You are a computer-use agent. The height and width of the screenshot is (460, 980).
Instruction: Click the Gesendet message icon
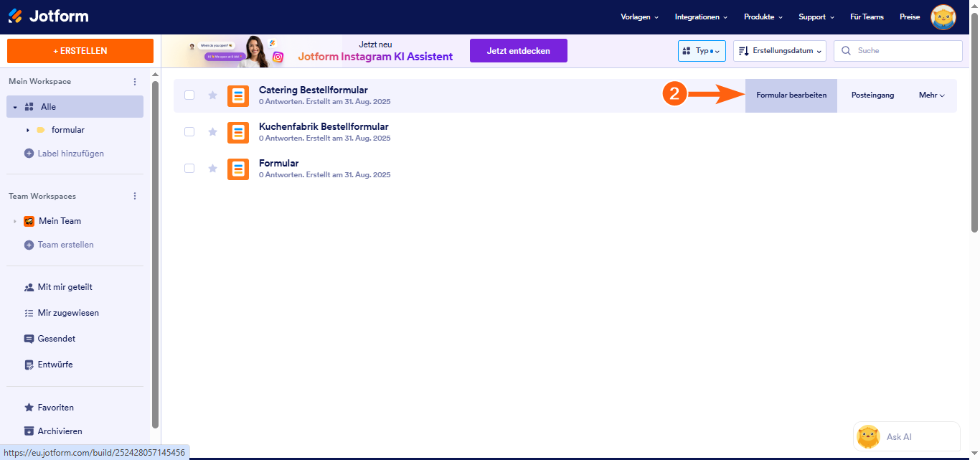(x=29, y=339)
